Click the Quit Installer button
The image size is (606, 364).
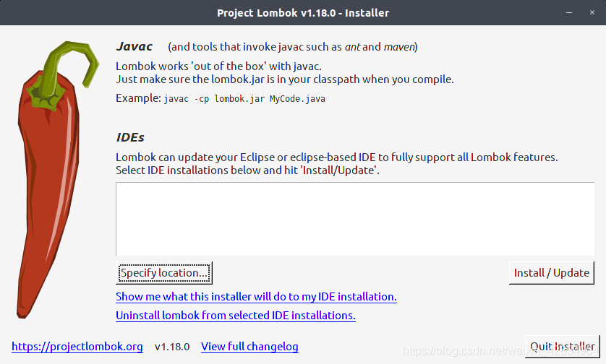(563, 347)
